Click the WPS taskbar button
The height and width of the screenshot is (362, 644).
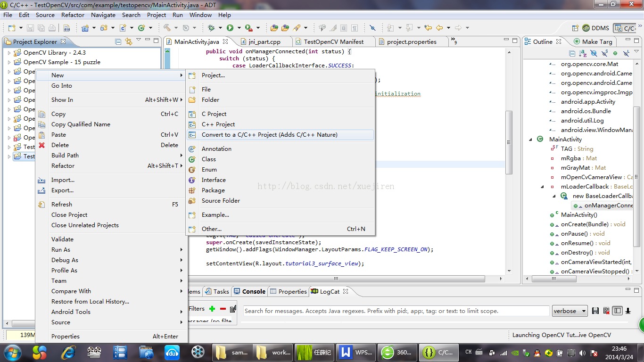(357, 352)
